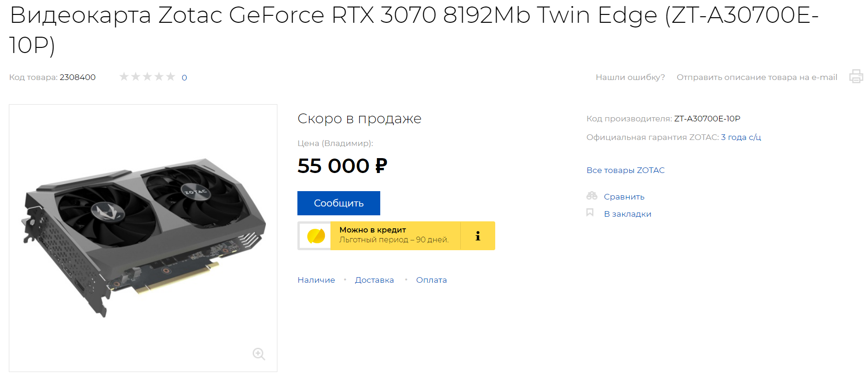
Task: Click the Можно в кредит banner
Action: (395, 235)
